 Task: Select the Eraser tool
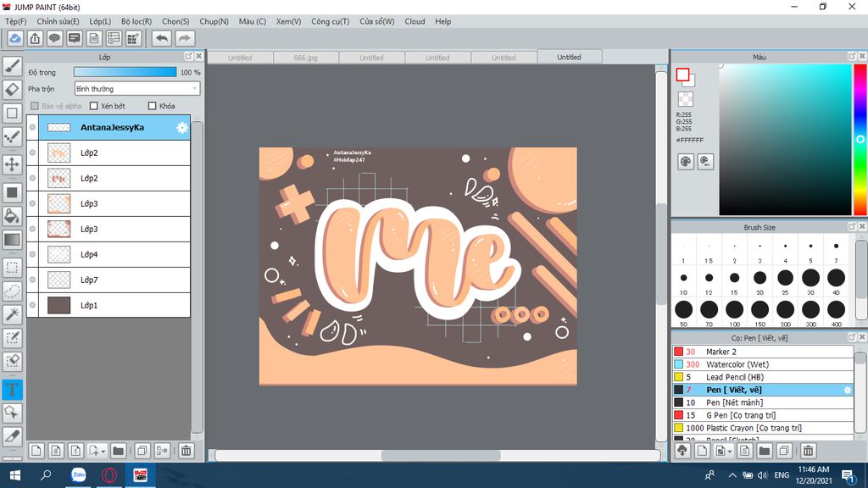click(12, 89)
